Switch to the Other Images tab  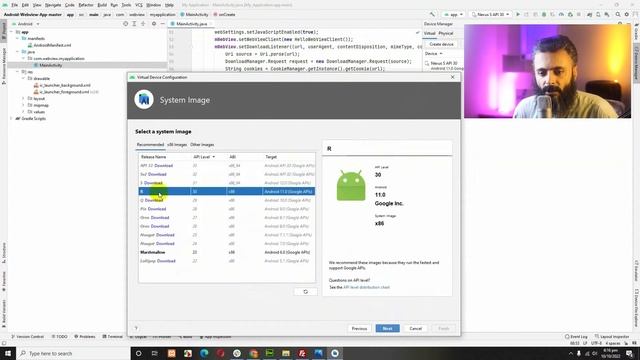(202, 144)
